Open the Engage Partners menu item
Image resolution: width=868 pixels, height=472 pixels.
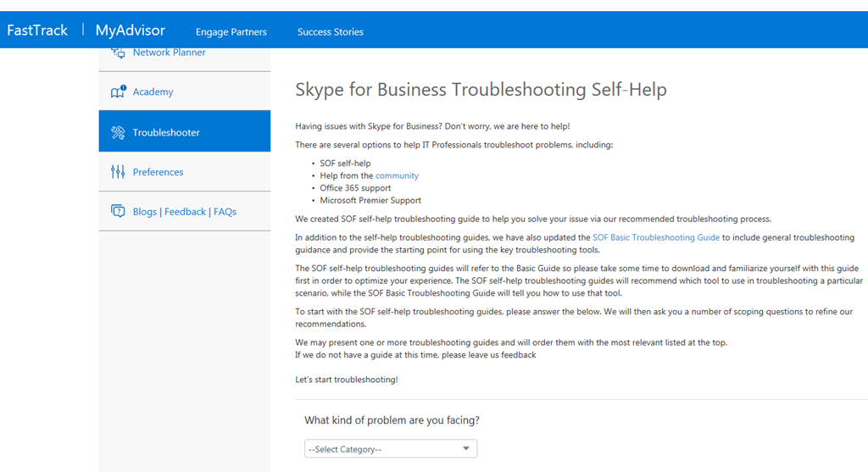point(231,32)
